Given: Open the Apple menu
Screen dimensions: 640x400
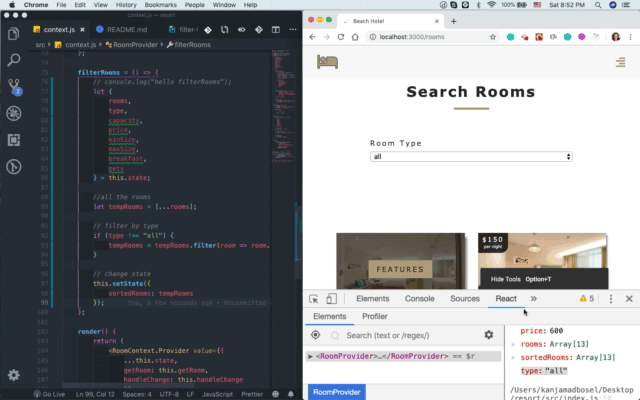Looking at the screenshot, I should tap(12, 5).
